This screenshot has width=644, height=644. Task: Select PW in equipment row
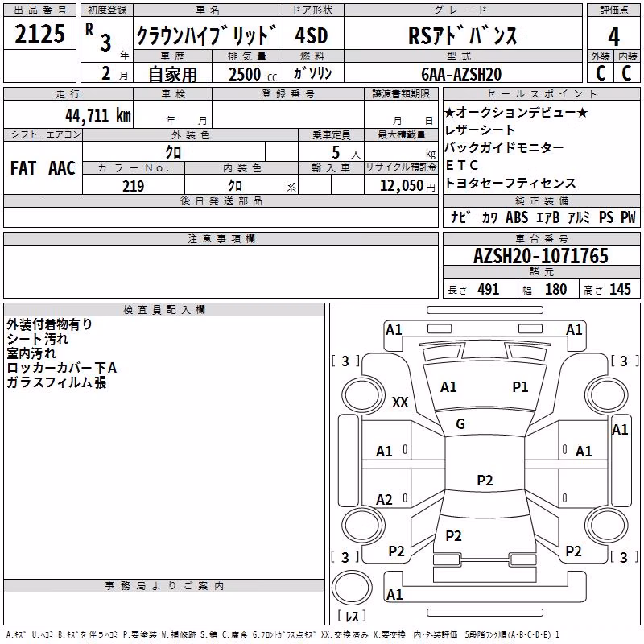click(x=628, y=217)
